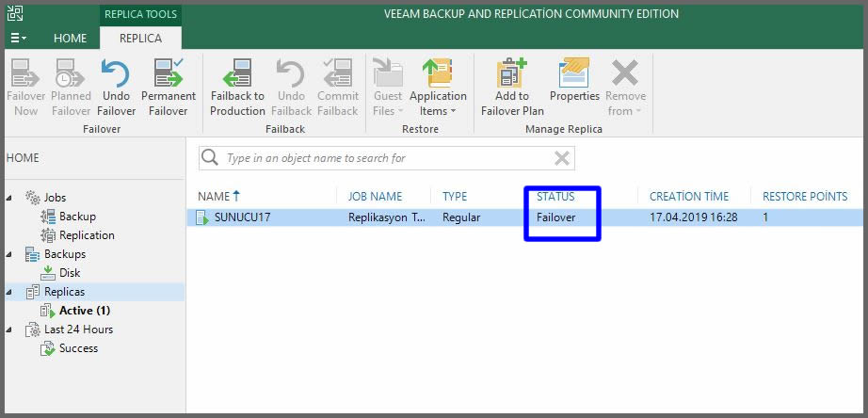This screenshot has width=868, height=418.
Task: Collapse the Last 24 Hours node
Action: (10, 330)
